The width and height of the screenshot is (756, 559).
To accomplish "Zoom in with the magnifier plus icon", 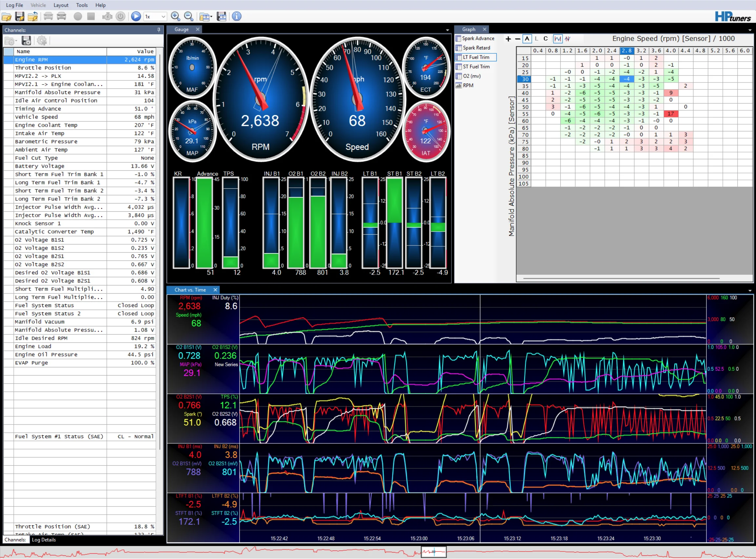I will pyautogui.click(x=175, y=16).
